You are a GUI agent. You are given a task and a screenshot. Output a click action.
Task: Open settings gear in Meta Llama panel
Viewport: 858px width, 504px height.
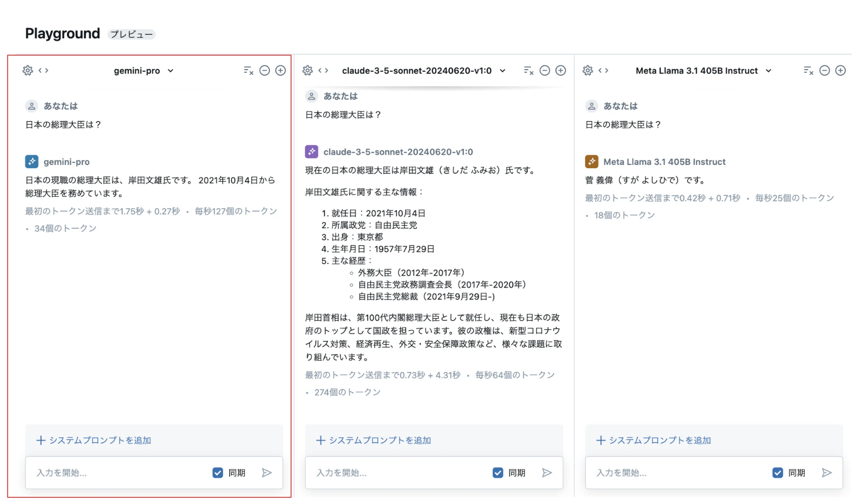(x=588, y=70)
